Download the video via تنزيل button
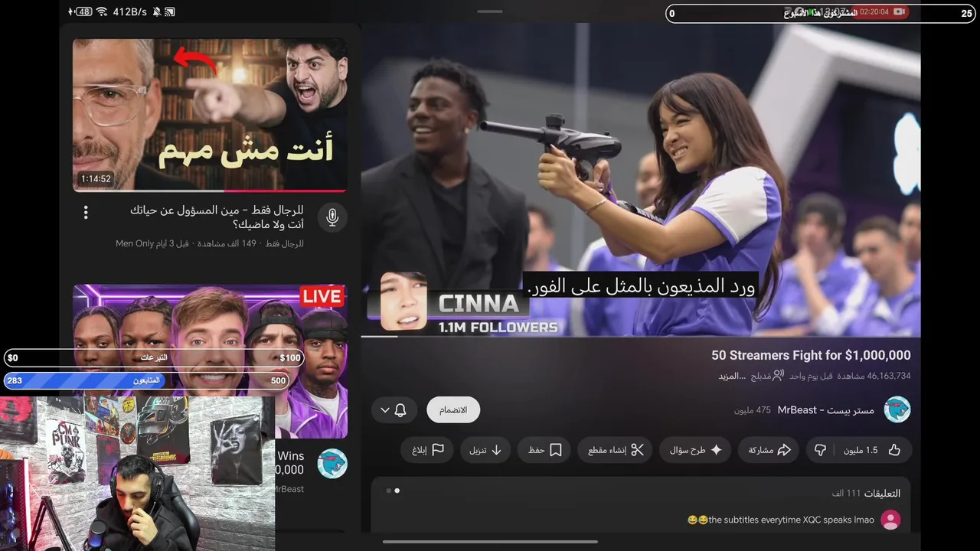This screenshot has height=551, width=980. 485,450
